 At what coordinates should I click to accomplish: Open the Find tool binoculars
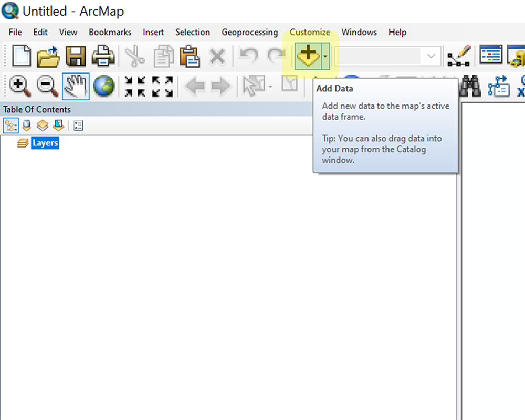tap(470, 86)
